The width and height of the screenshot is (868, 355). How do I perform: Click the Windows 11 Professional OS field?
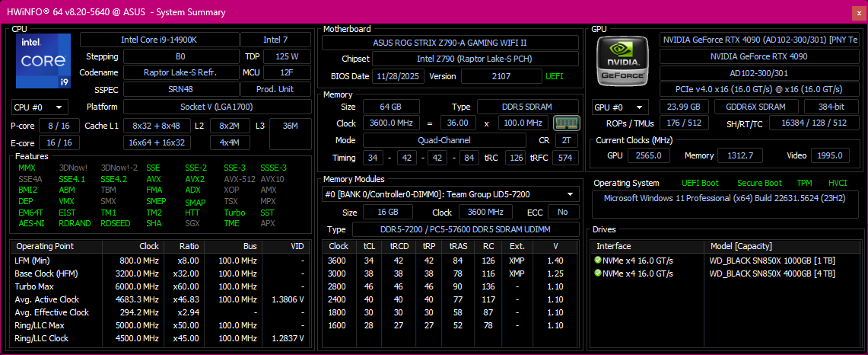tap(725, 204)
